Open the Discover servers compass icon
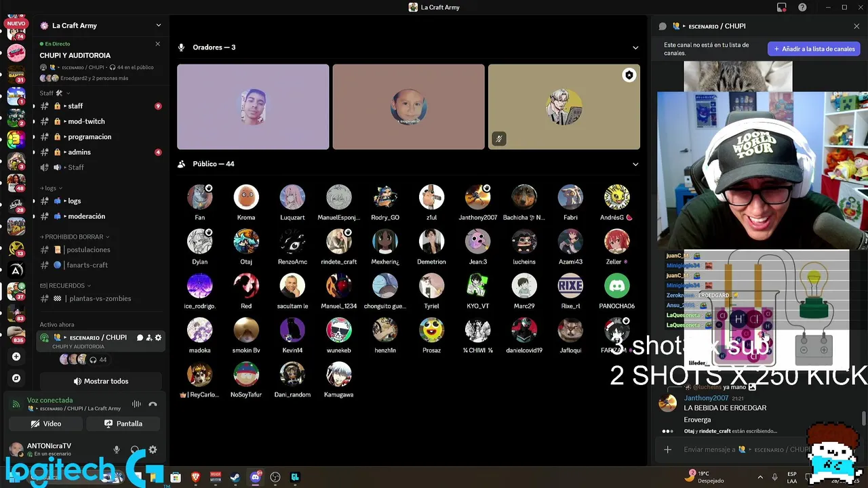Viewport: 868px width, 488px height. click(16, 378)
